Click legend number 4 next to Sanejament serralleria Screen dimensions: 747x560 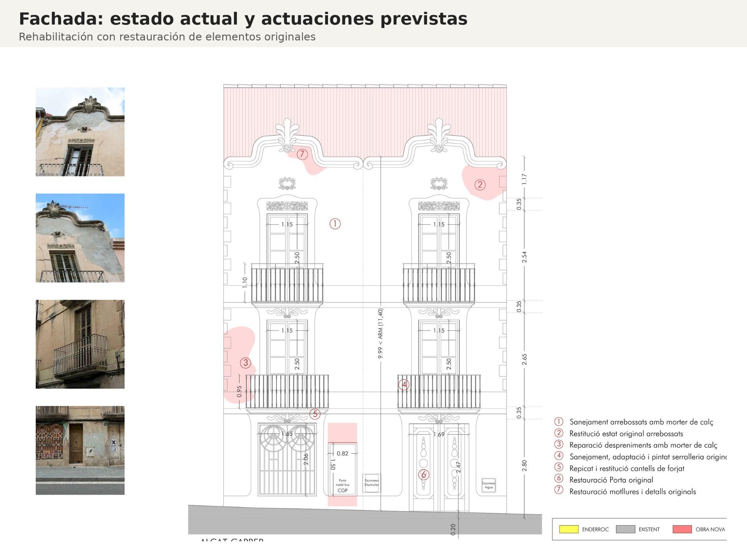(559, 456)
